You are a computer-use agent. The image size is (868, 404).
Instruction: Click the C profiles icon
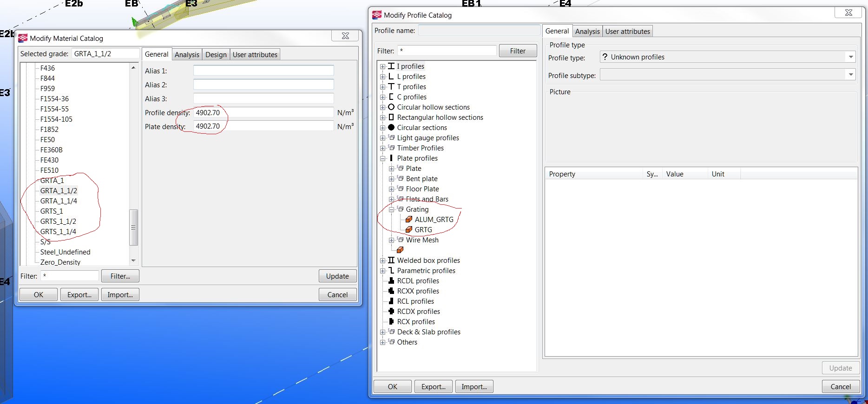click(x=391, y=97)
